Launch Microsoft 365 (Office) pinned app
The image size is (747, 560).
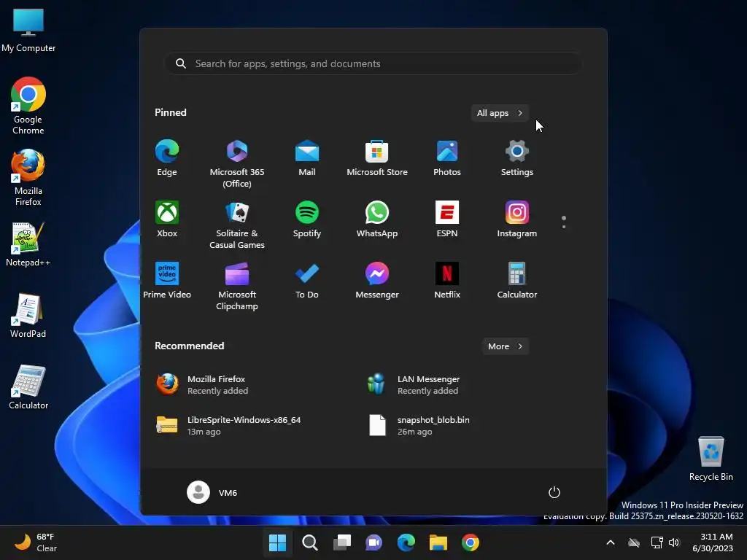(237, 164)
